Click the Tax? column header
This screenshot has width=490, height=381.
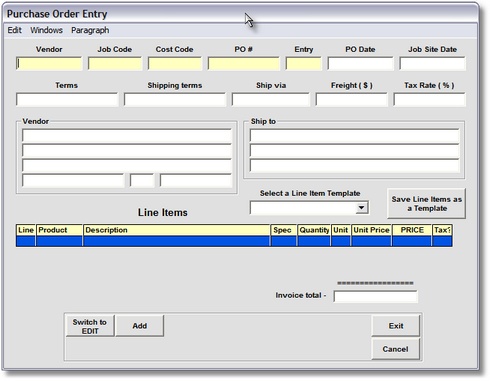coord(442,230)
